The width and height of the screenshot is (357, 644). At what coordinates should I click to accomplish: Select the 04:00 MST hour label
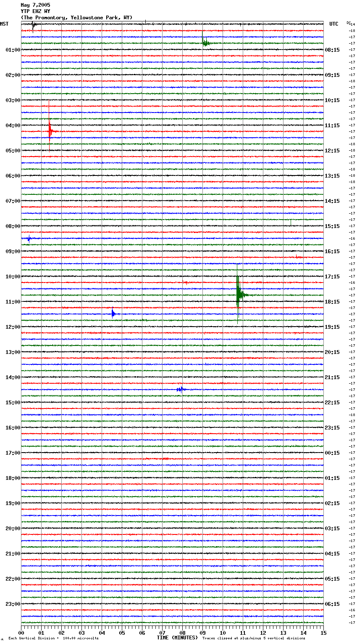(13, 126)
